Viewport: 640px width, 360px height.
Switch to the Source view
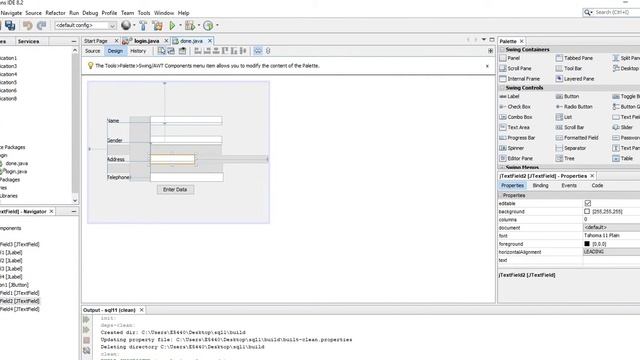click(92, 51)
